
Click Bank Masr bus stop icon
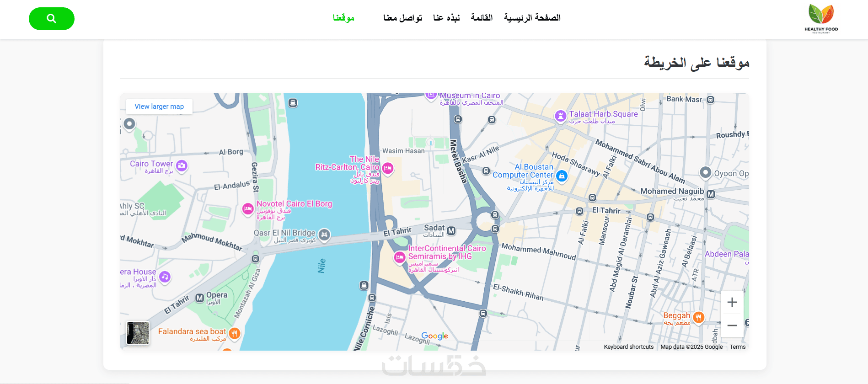tap(710, 100)
